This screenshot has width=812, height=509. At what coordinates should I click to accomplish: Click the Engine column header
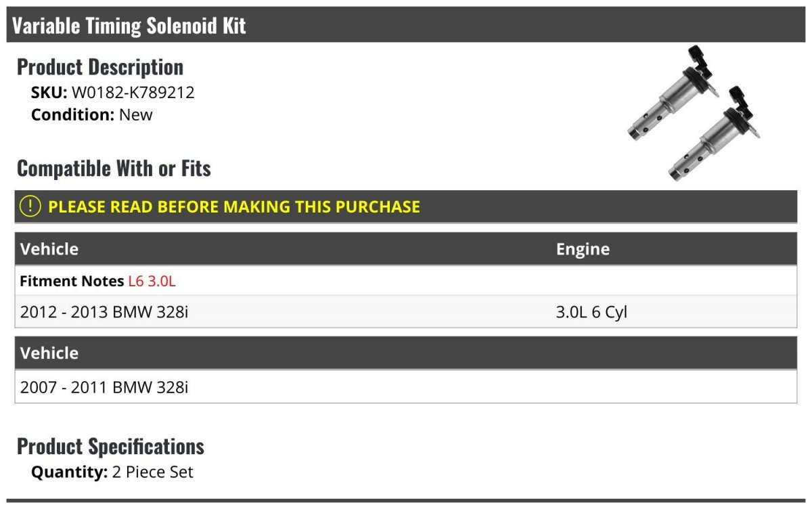tap(583, 249)
